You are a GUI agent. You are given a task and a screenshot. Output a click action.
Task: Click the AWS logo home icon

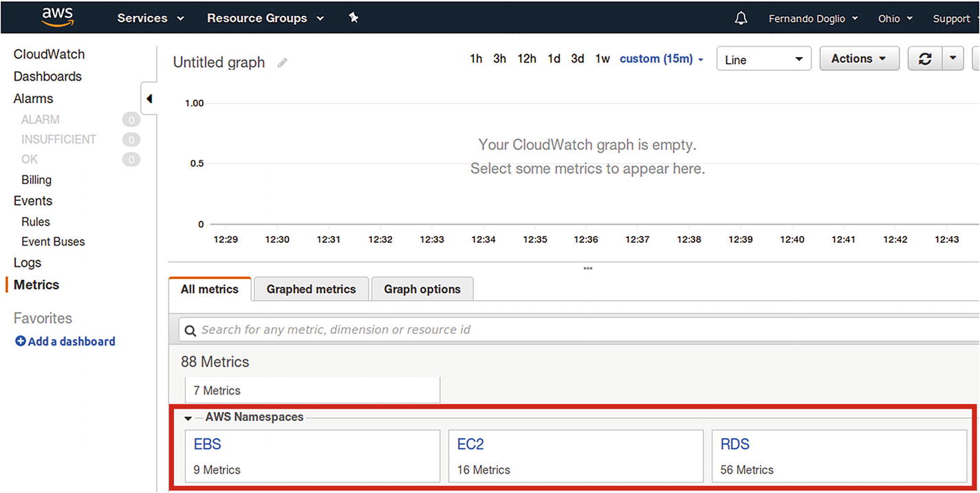57,17
